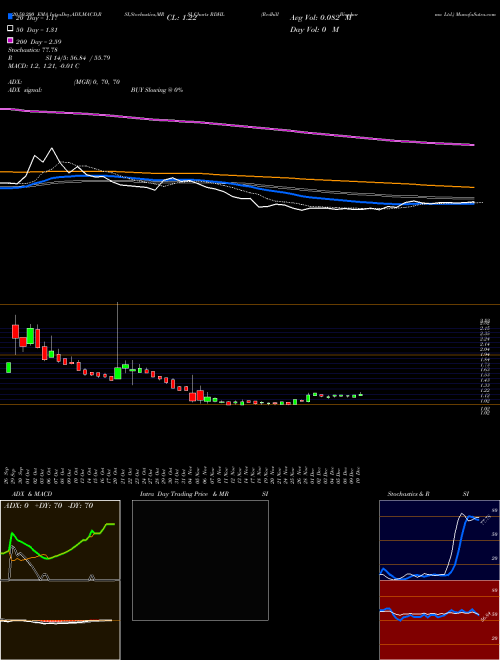Click the blue 20 Day EMA legend swatch

(x=10, y=17)
